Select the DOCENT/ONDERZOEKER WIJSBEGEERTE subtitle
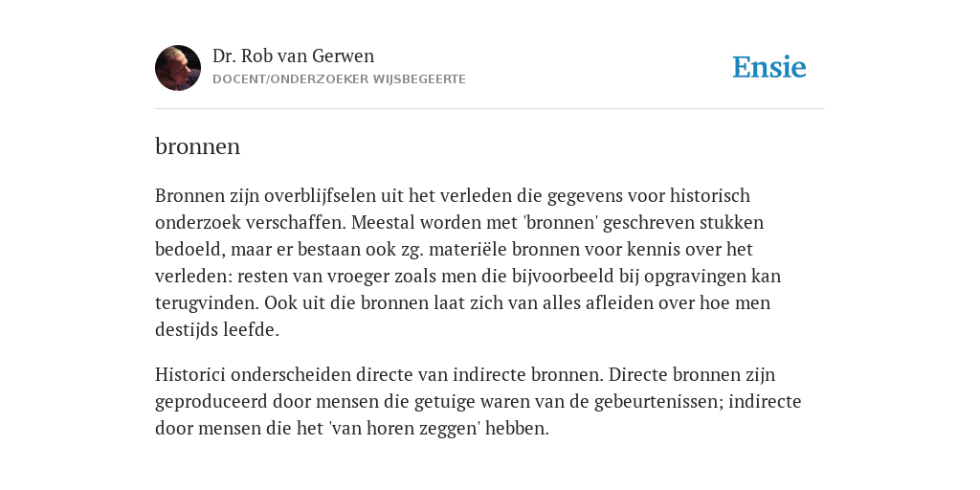The image size is (980, 490). [339, 79]
